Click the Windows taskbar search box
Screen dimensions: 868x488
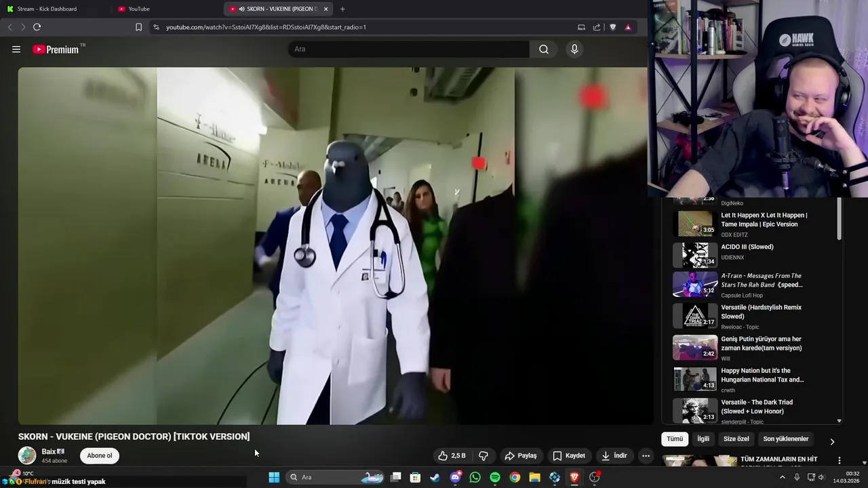pyautogui.click(x=336, y=477)
